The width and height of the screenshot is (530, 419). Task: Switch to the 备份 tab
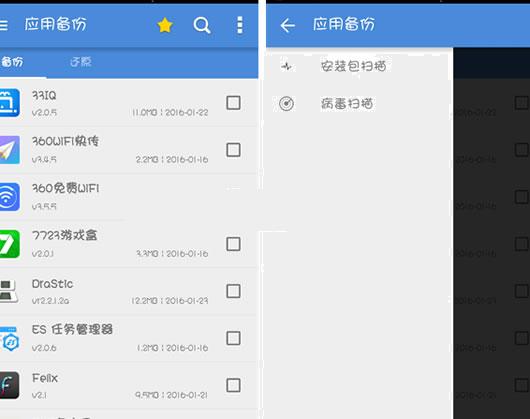point(12,62)
